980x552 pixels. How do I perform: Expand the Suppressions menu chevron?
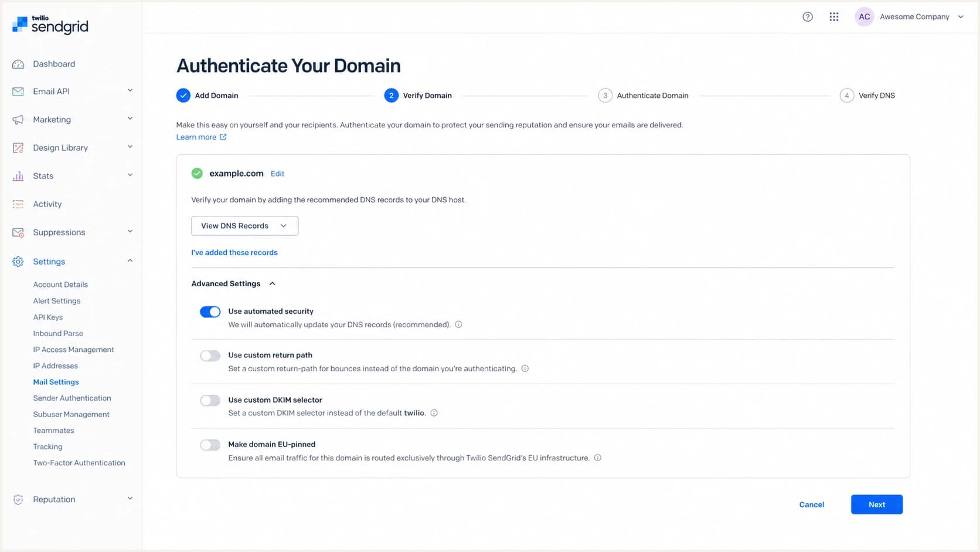tap(130, 232)
